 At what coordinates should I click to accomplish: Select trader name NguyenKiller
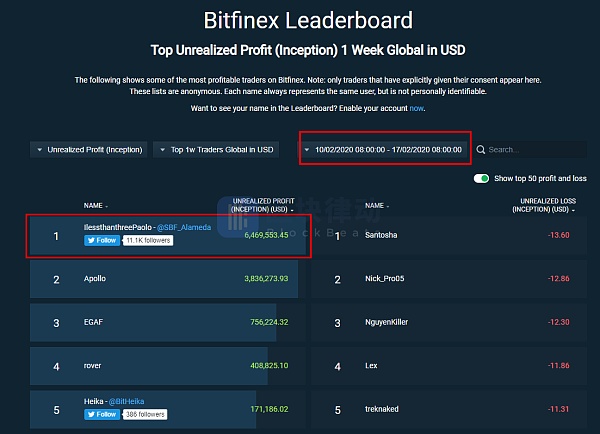click(x=386, y=322)
